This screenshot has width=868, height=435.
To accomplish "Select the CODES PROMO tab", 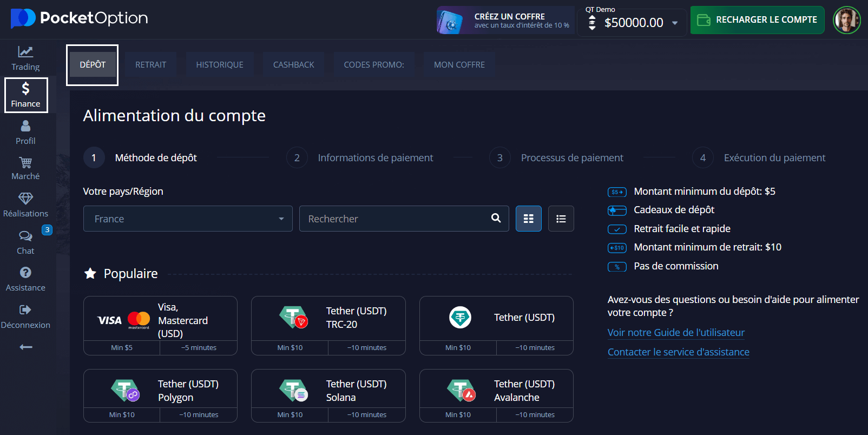I will pyautogui.click(x=374, y=64).
